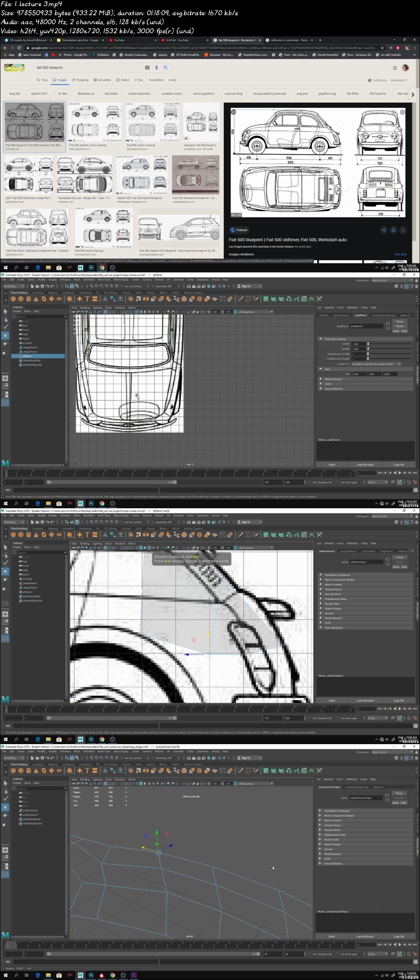Screen dimensions: 420x980
Task: Click the polygon cube shelf icon in car.mb Maya
Action: pos(21,299)
